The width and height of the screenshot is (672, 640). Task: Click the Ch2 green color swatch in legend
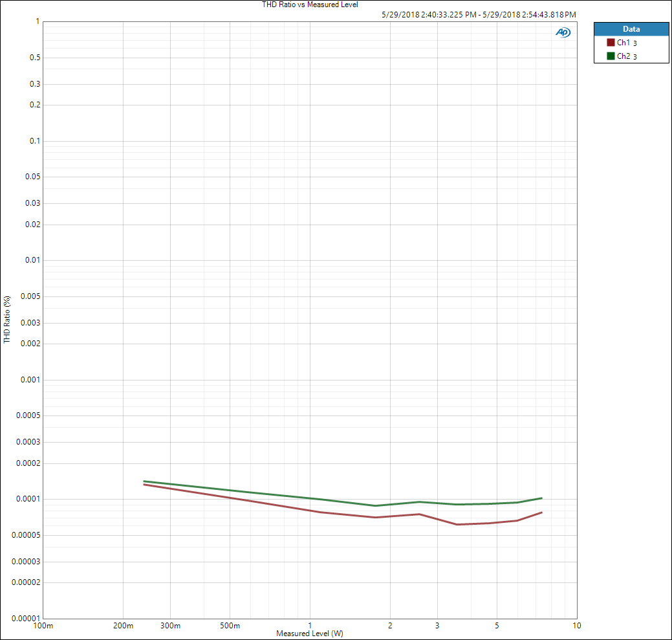pyautogui.click(x=611, y=56)
